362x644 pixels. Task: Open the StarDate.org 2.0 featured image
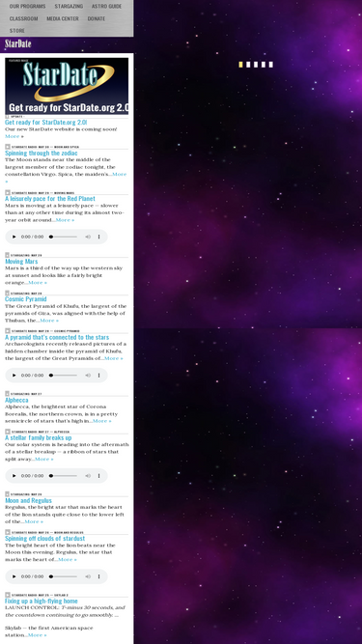pyautogui.click(x=67, y=86)
